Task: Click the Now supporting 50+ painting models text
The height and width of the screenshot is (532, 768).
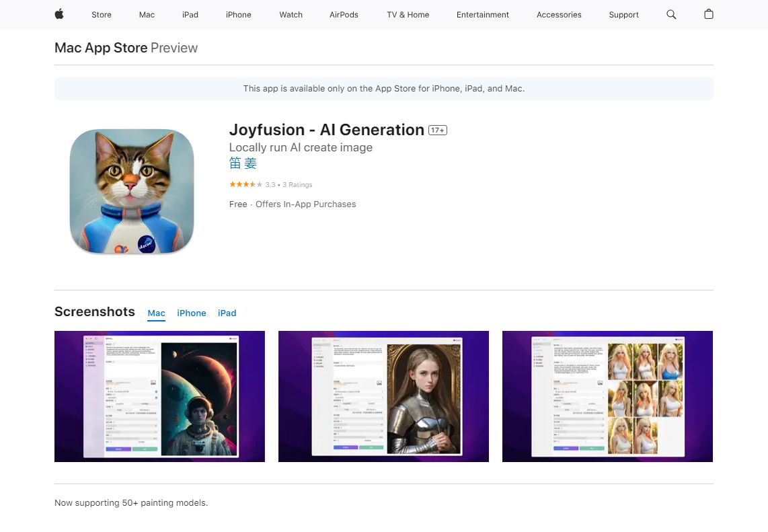Action: pyautogui.click(x=131, y=502)
